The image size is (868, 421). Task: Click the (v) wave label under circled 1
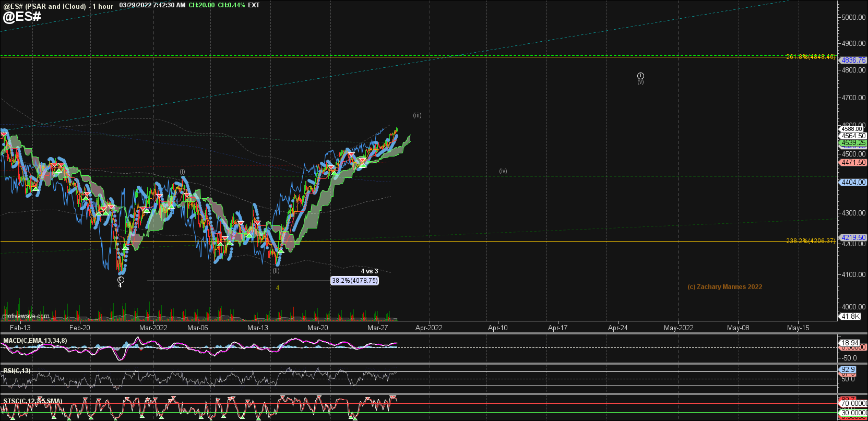coord(640,82)
